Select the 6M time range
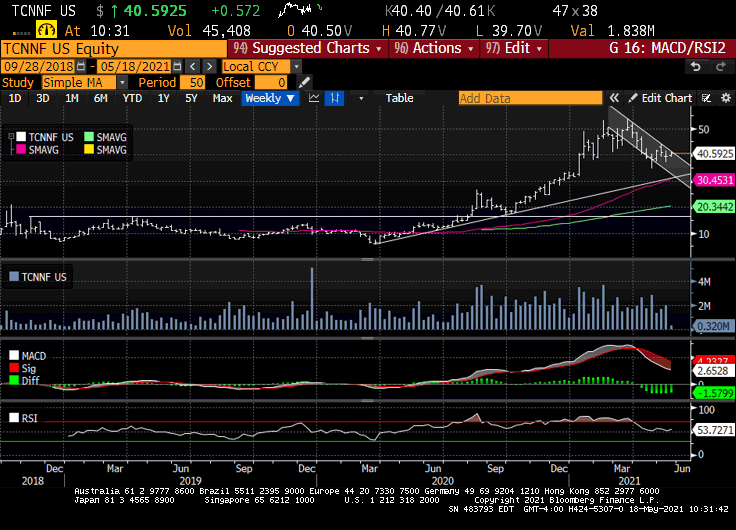 (100, 98)
